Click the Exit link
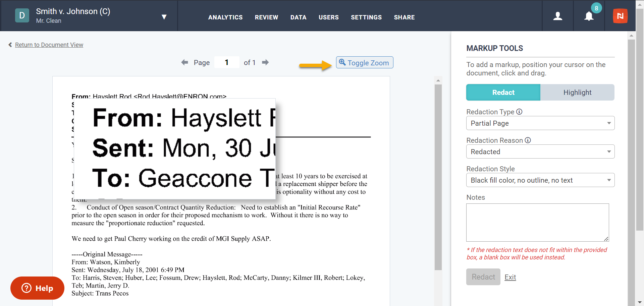 [510, 277]
